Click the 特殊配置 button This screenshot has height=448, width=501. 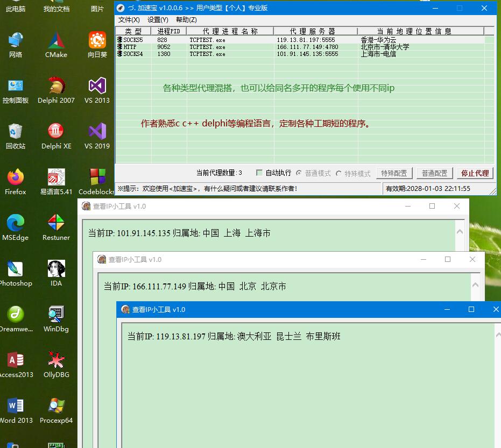(394, 173)
